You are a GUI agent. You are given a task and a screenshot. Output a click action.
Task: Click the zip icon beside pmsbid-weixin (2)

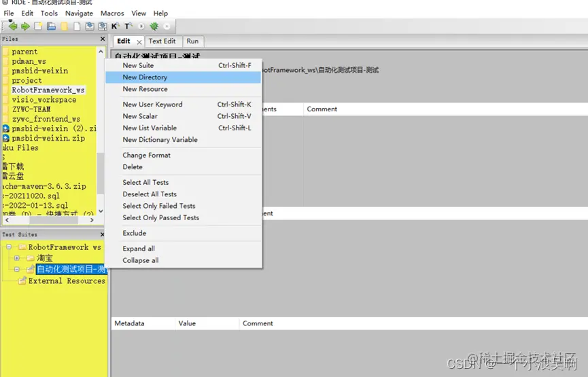coord(5,128)
